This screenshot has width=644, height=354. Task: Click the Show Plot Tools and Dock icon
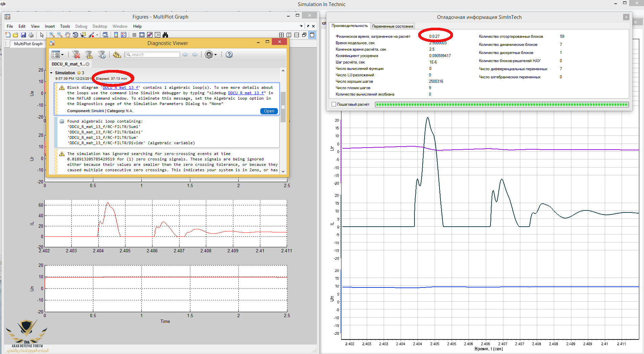tap(142, 35)
